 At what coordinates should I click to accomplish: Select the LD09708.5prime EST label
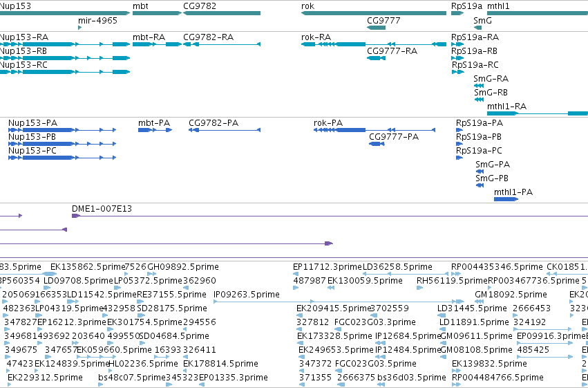coord(78,281)
